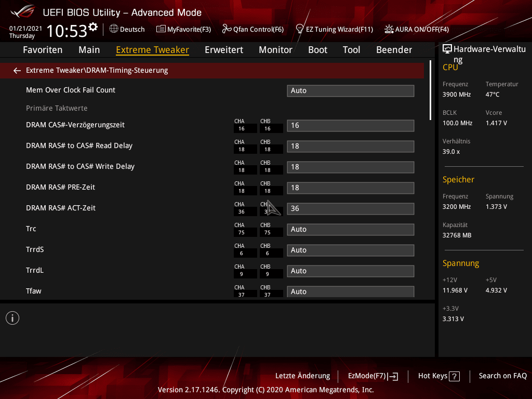Viewport: 532px width, 399px height.
Task: Click the EzMode exit arrow icon
Action: pyautogui.click(x=393, y=376)
